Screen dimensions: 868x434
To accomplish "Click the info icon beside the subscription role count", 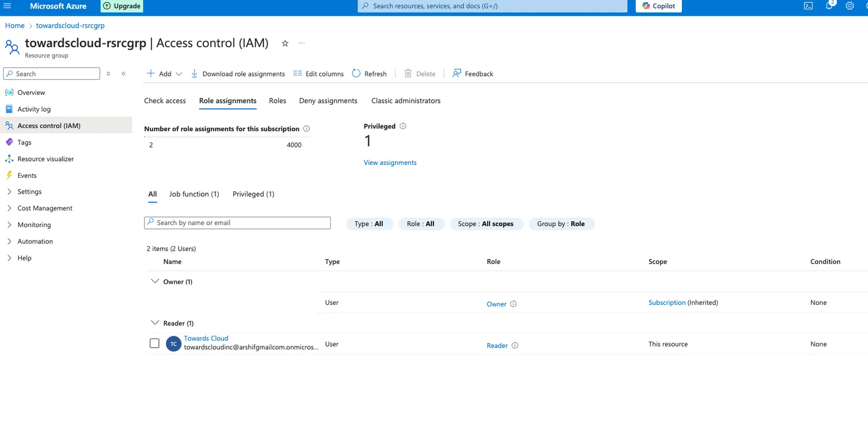I will coord(307,129).
